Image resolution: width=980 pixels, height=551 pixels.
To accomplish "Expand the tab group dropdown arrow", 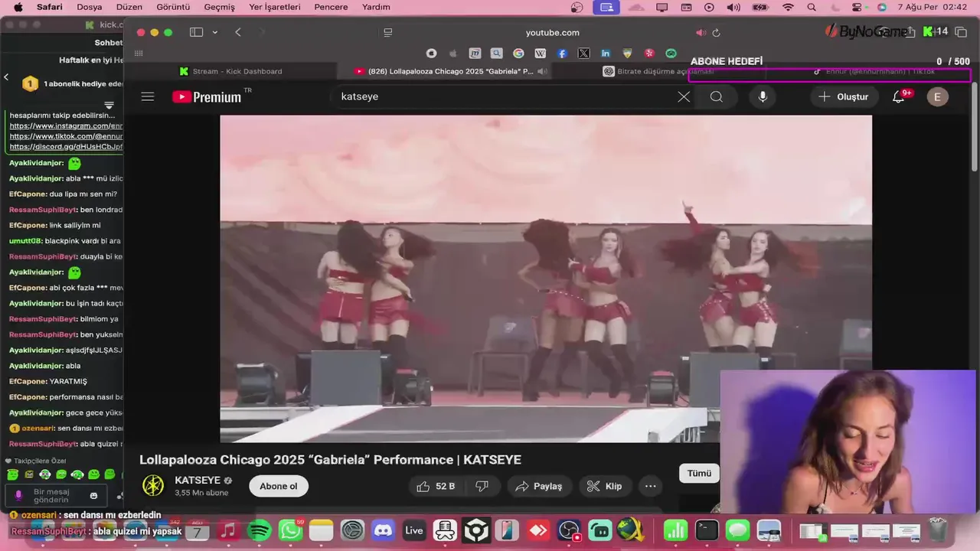I will (215, 32).
